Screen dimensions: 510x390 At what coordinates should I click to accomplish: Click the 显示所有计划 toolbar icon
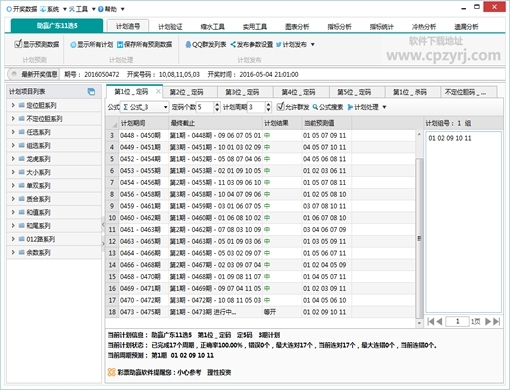tap(73, 45)
